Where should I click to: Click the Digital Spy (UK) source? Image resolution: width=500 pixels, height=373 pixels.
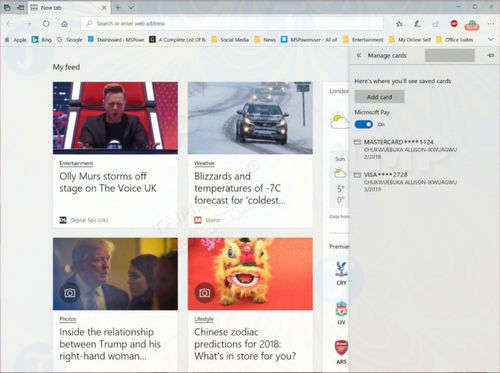(84, 220)
